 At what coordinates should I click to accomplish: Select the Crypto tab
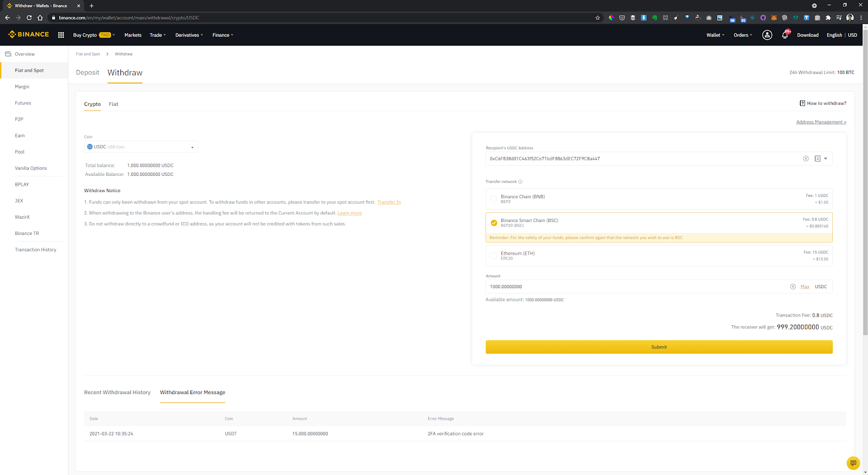(x=92, y=104)
